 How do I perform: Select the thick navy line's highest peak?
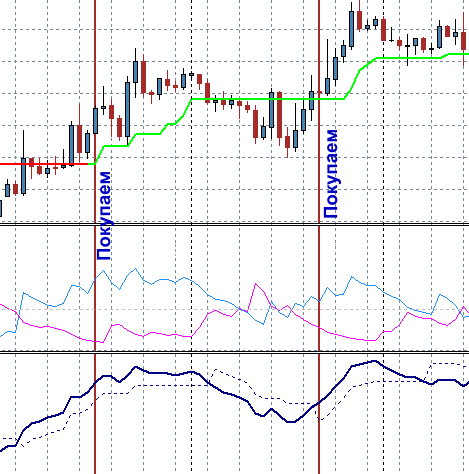[374, 361]
